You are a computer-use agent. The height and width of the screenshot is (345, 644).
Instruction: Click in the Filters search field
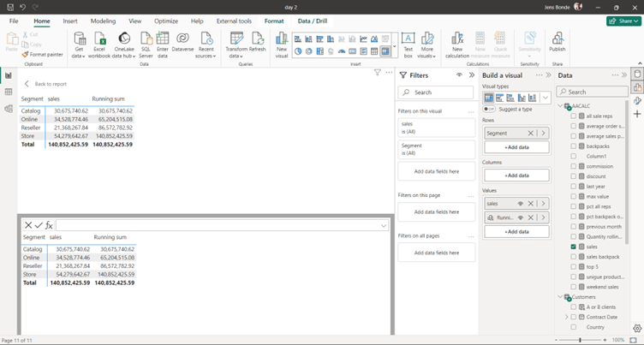click(x=435, y=92)
